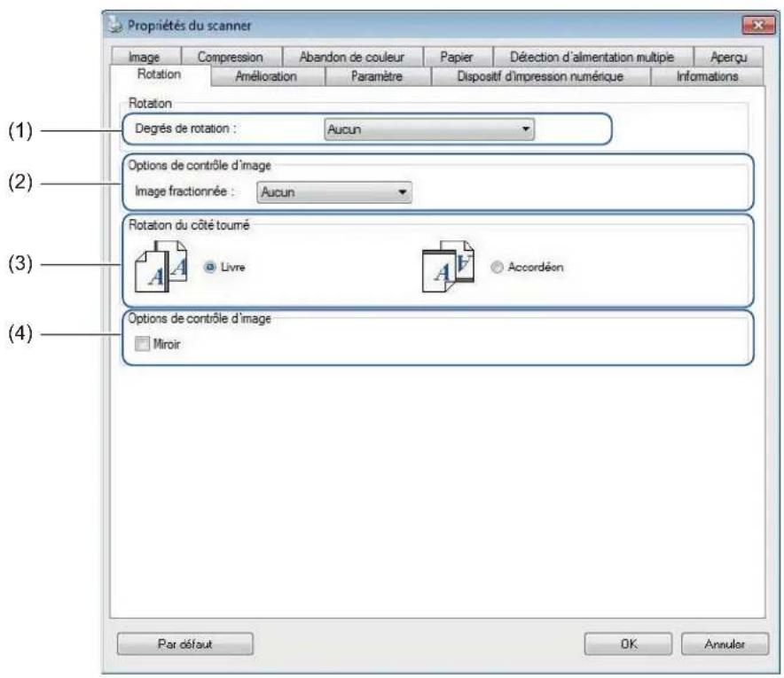Click the Livre book-binding illustration icon
This screenshot has height=678, width=784.
161,266
